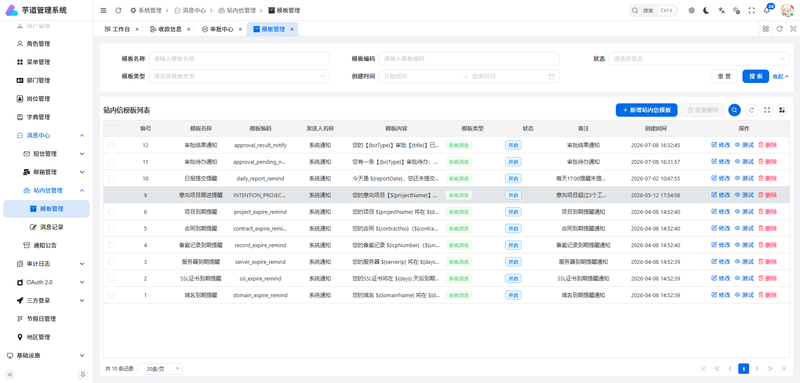Viewport: 800px width, 383px height.
Task: Click the 收起 collapse filter link
Action: (x=781, y=76)
